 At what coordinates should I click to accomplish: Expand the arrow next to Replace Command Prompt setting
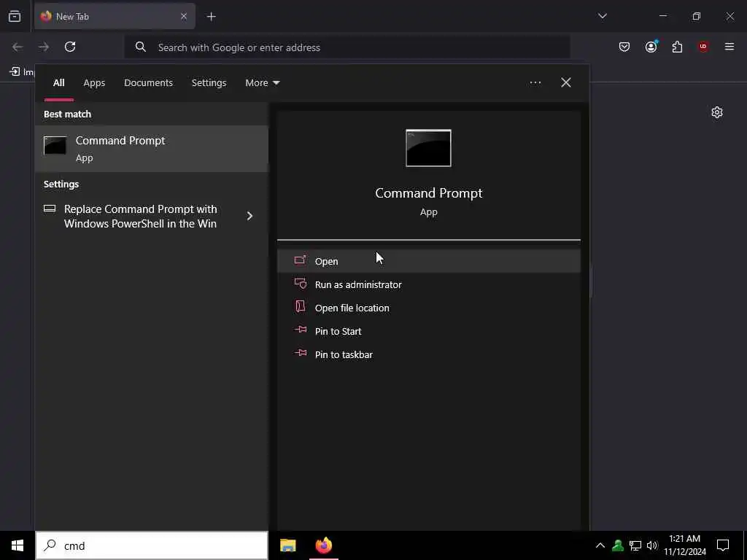point(249,216)
